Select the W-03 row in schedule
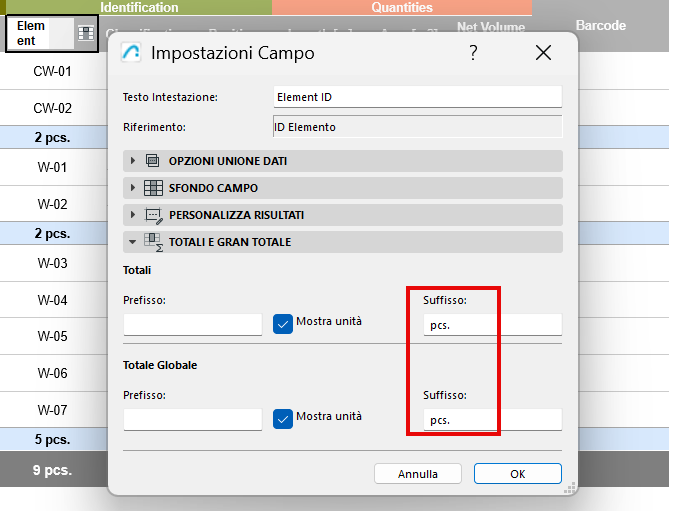The image size is (674, 511). point(52,264)
